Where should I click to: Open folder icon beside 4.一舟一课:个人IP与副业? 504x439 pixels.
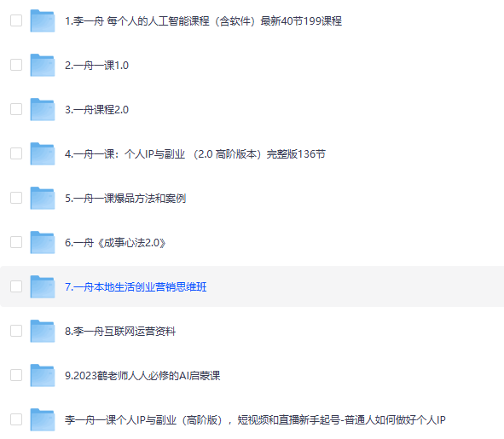(x=43, y=154)
